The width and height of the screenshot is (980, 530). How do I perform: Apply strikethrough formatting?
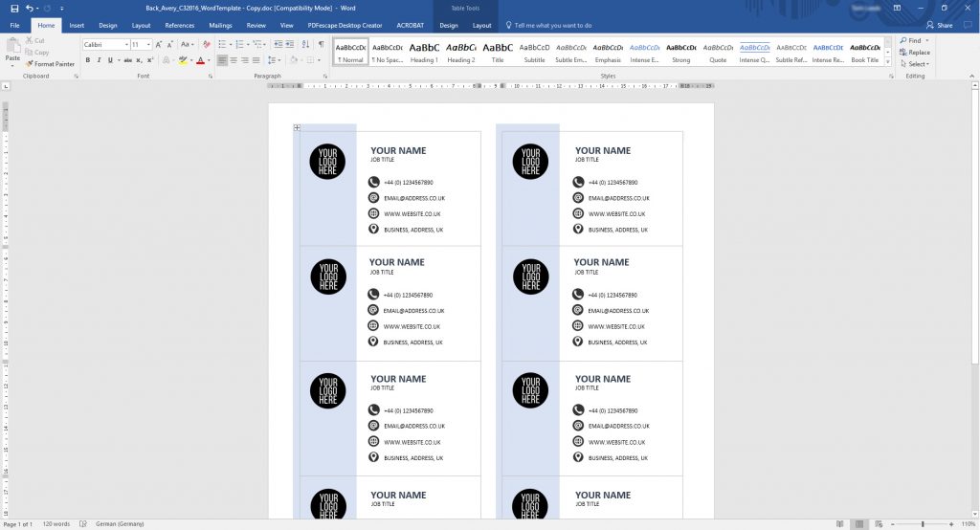[127, 60]
